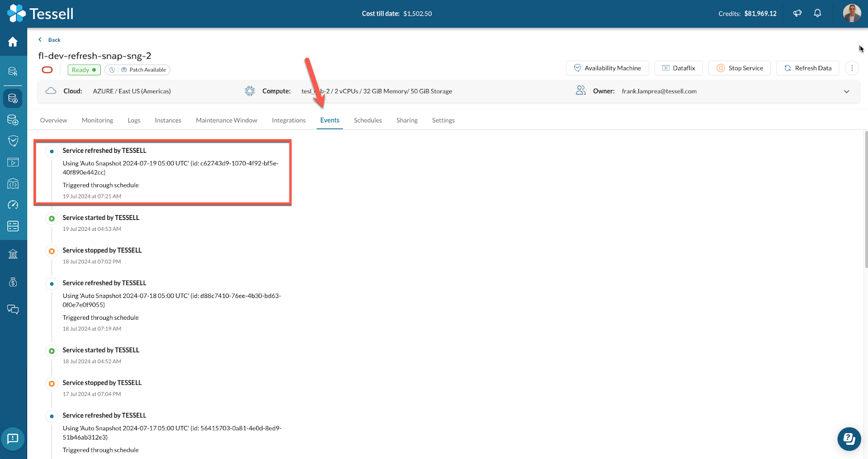Go back using the Back link
The height and width of the screenshot is (459, 868).
pyautogui.click(x=49, y=40)
